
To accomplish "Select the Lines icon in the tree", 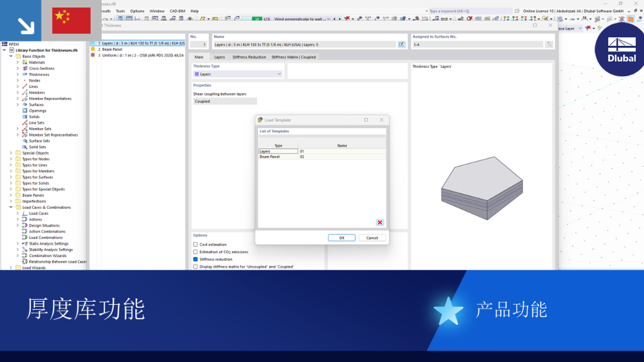I will (x=25, y=87).
